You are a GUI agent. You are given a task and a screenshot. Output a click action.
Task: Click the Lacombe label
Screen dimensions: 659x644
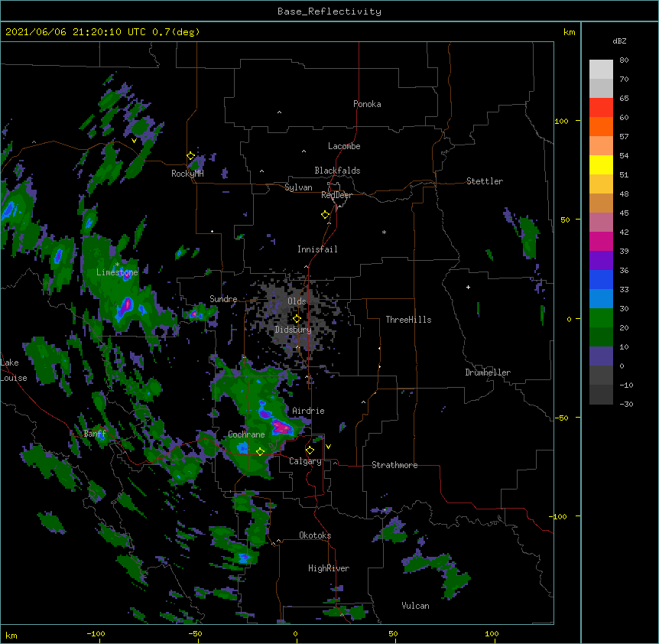[344, 146]
